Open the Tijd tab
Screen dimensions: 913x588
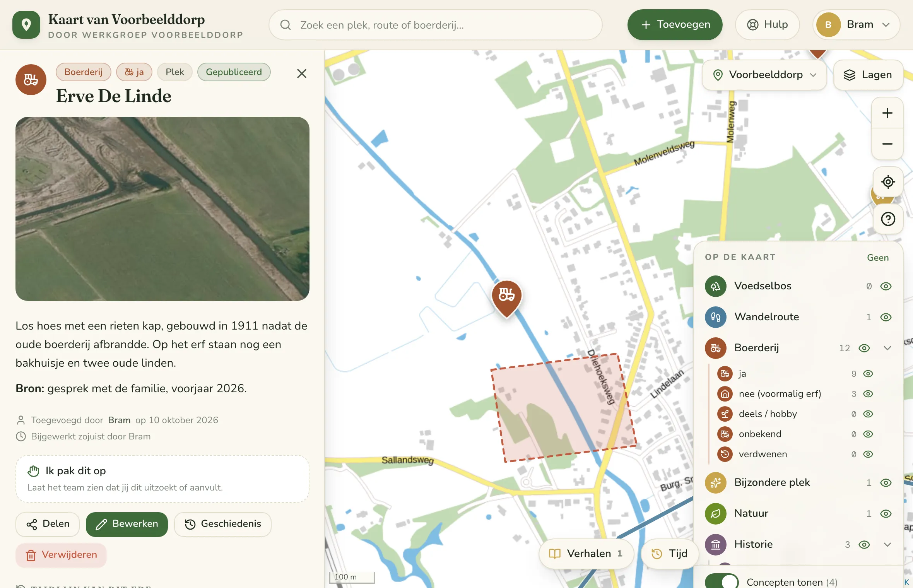[670, 554]
